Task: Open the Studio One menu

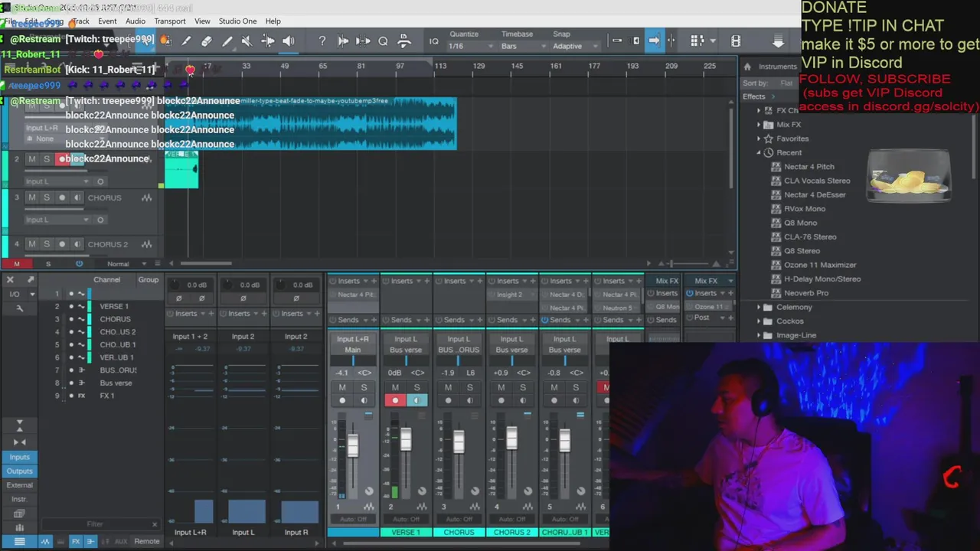Action: click(237, 21)
